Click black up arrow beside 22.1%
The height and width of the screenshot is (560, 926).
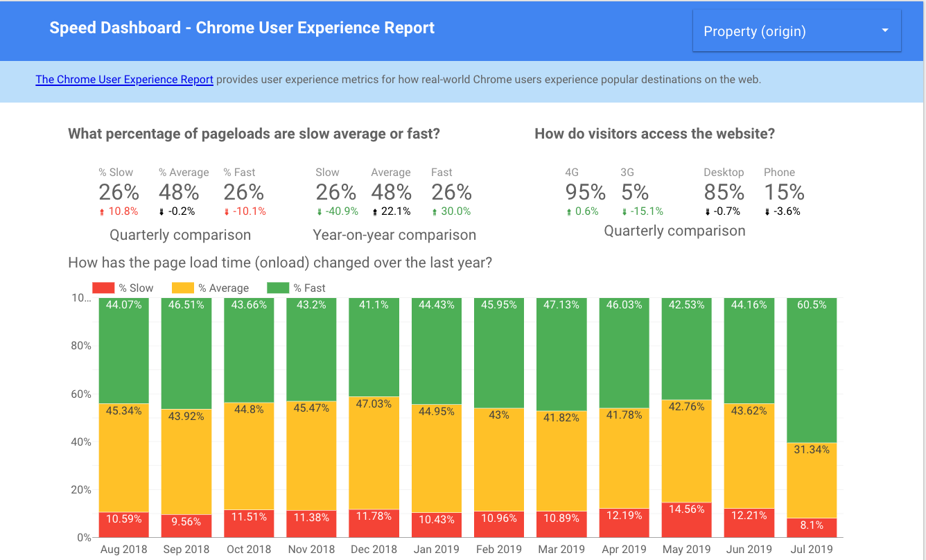pos(375,211)
